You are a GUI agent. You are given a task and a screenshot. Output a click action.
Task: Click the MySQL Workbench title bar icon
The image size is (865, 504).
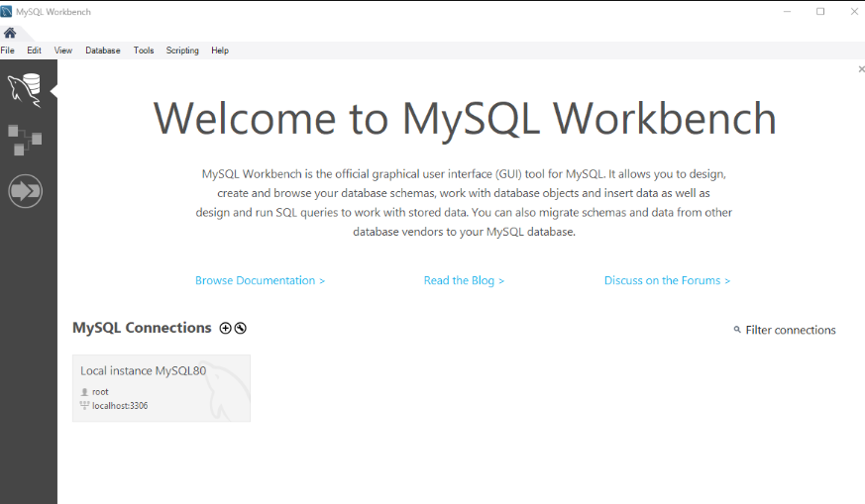click(7, 12)
